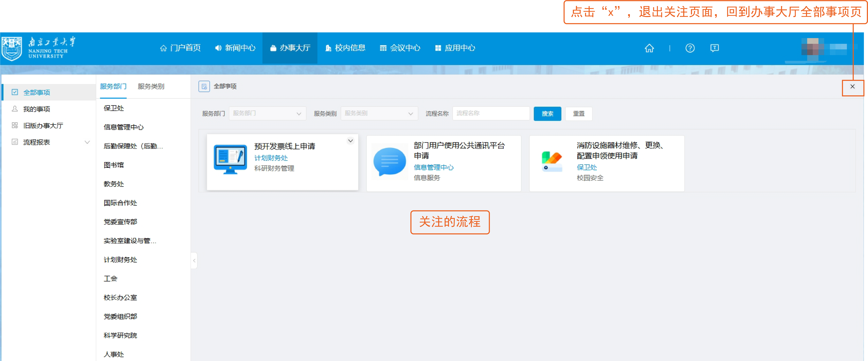Click the 预开发票线上申请 computer icon

click(231, 159)
